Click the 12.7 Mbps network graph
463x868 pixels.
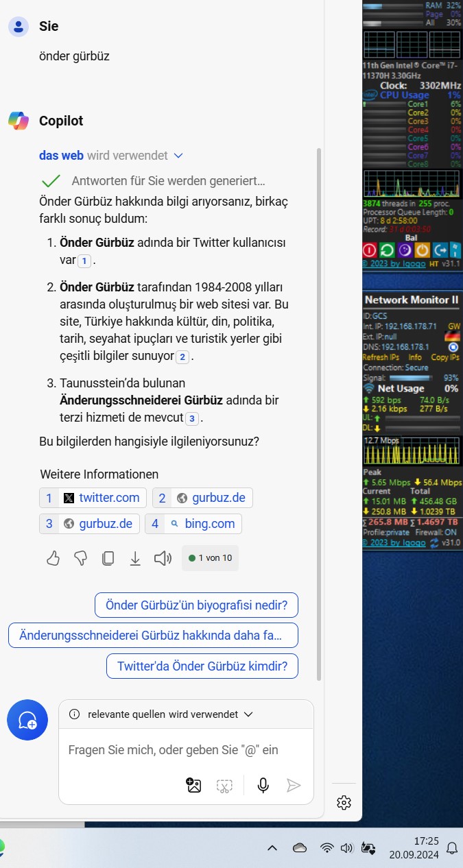pos(412,450)
